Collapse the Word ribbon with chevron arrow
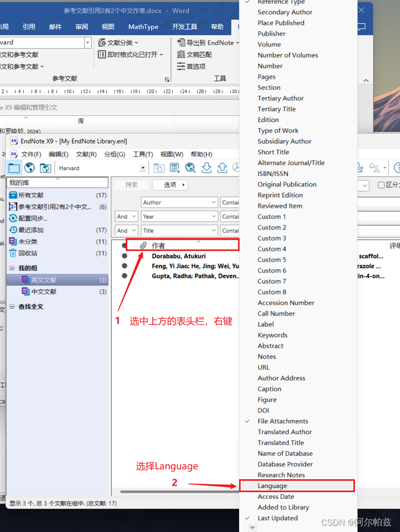Screen dimensions: 400x532 (x=366, y=80)
